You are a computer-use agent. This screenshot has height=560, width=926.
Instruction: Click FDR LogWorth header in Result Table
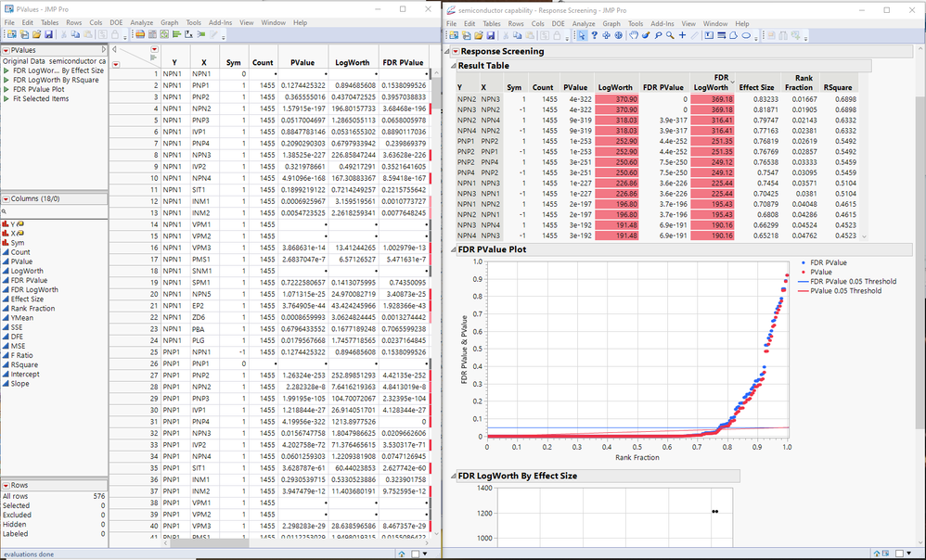[712, 83]
